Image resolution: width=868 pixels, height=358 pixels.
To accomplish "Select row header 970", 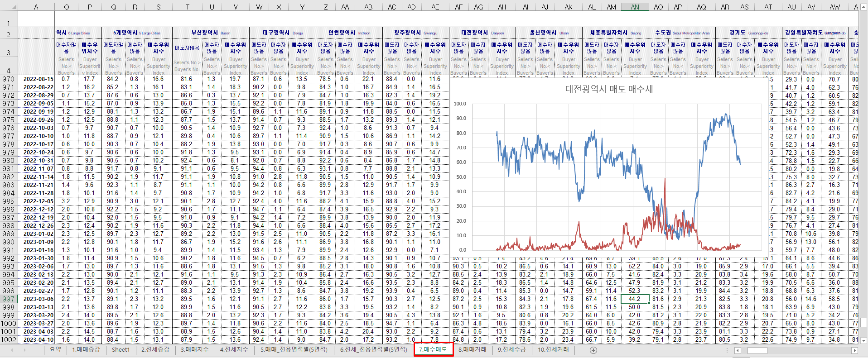I will 9,79.
